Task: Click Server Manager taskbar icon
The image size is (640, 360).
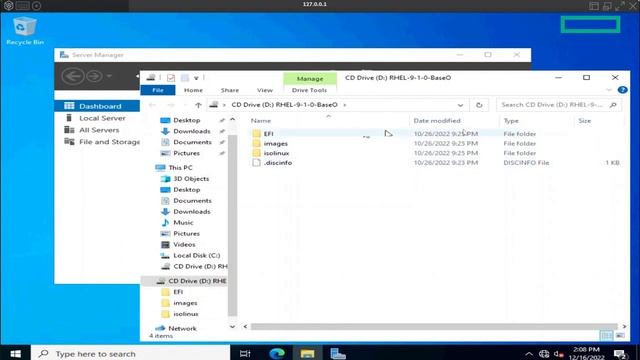Action: [338, 353]
